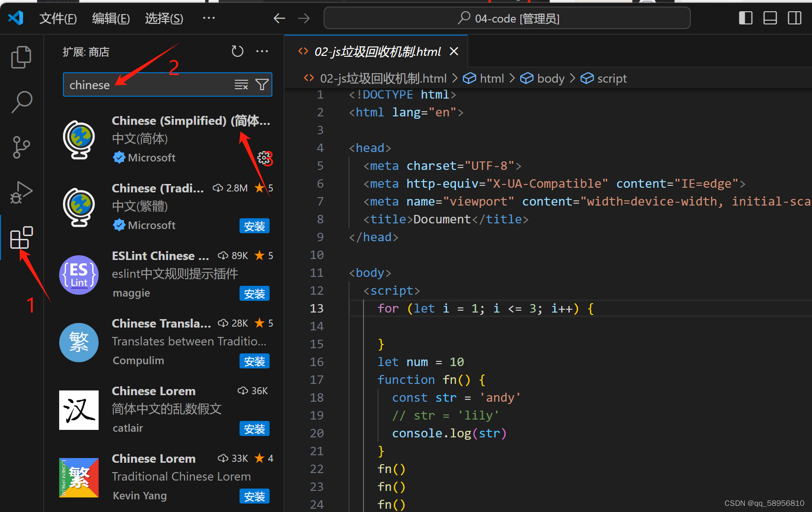Click the colorful 繁 Kevin Yang extension icon

(x=79, y=478)
